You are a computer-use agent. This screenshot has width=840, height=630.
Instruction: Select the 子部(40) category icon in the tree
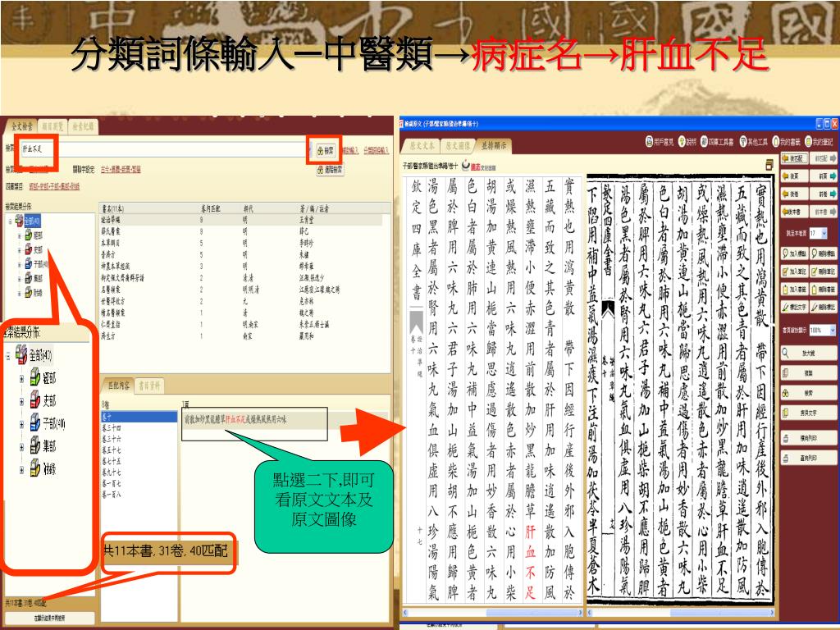pos(29,264)
